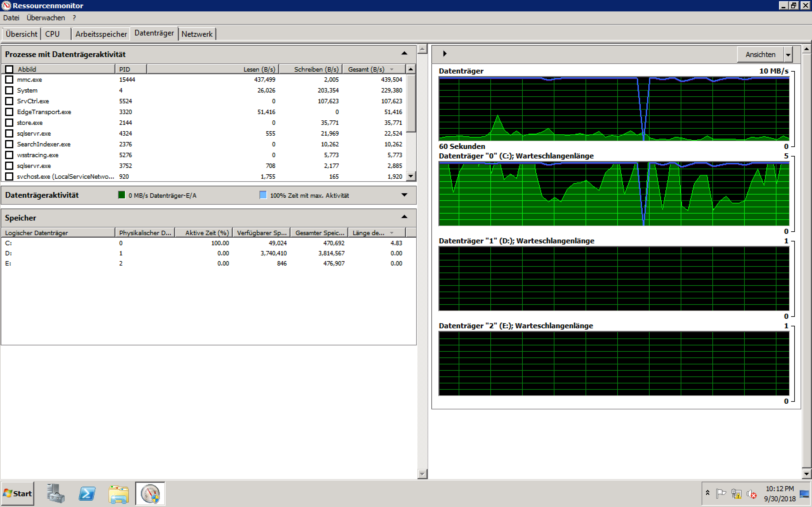This screenshot has width=812, height=507.
Task: Click the Ansichten button
Action: tap(760, 54)
